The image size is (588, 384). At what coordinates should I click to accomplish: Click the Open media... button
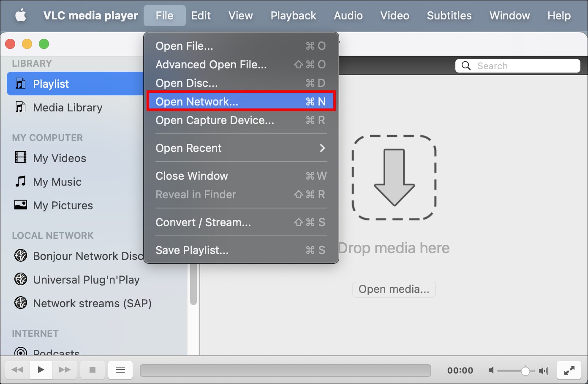click(394, 289)
